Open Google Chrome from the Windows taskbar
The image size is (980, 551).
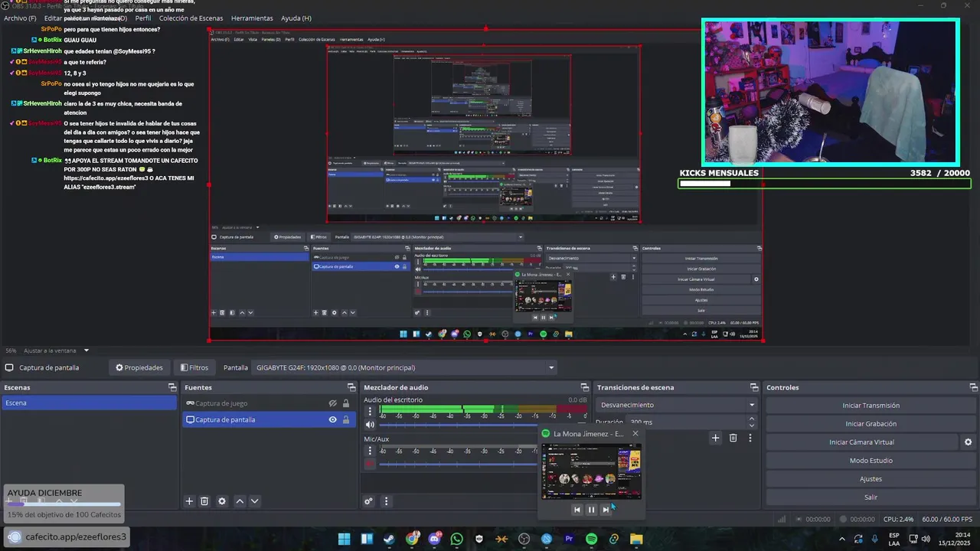coord(412,539)
